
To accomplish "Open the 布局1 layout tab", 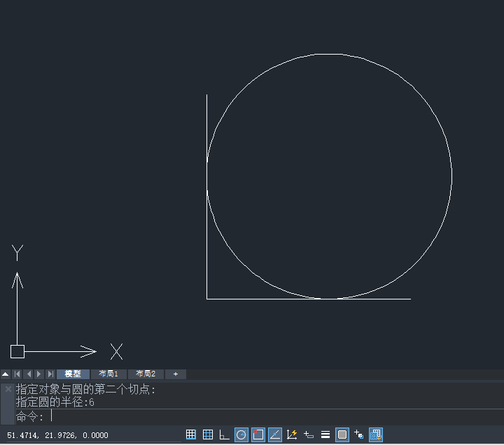I will pos(108,374).
